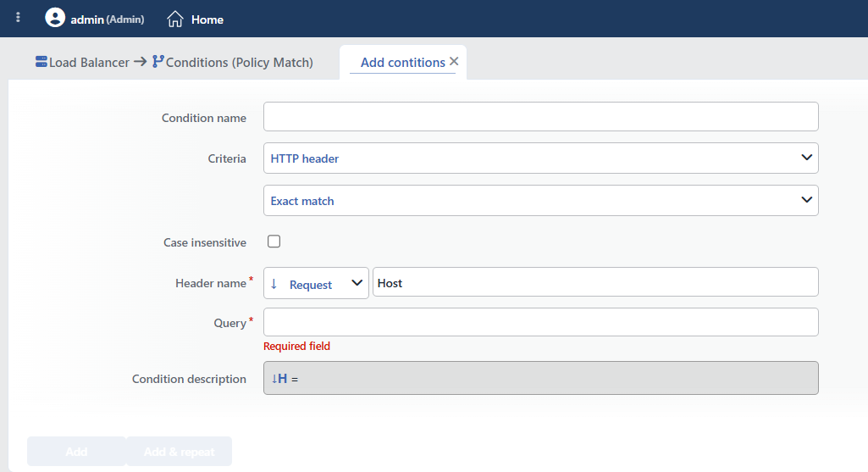This screenshot has height=472, width=868.
Task: Click the Condition name label
Action: 204,118
